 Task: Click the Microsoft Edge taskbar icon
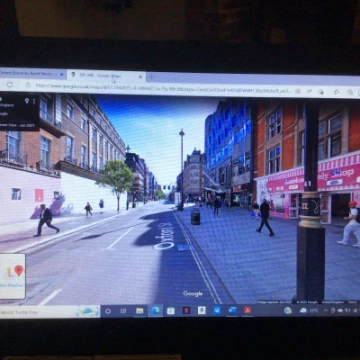(155, 311)
